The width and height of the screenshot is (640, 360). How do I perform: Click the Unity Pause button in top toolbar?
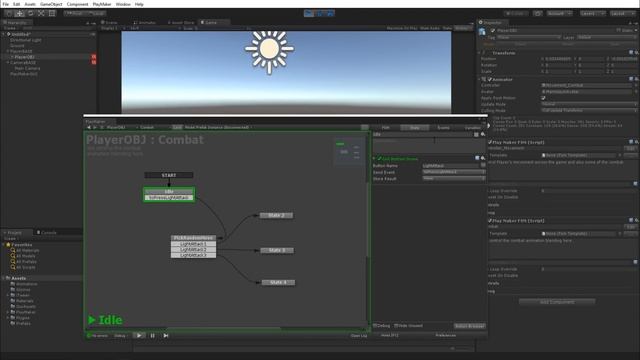click(x=320, y=13)
